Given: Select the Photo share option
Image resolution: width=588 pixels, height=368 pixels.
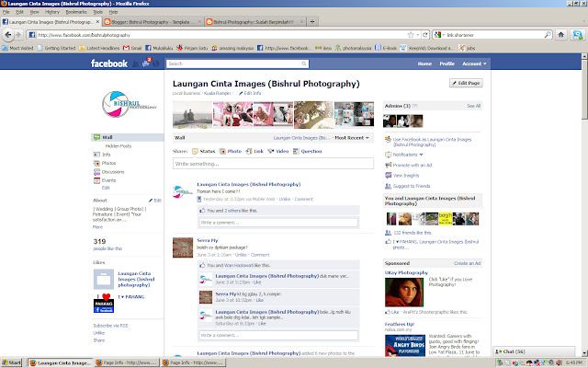Looking at the screenshot, I should (231, 151).
